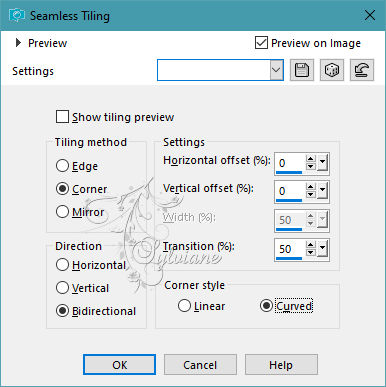Open the Horizontal offset slider dropdown
Image resolution: width=386 pixels, height=387 pixels.
322,163
